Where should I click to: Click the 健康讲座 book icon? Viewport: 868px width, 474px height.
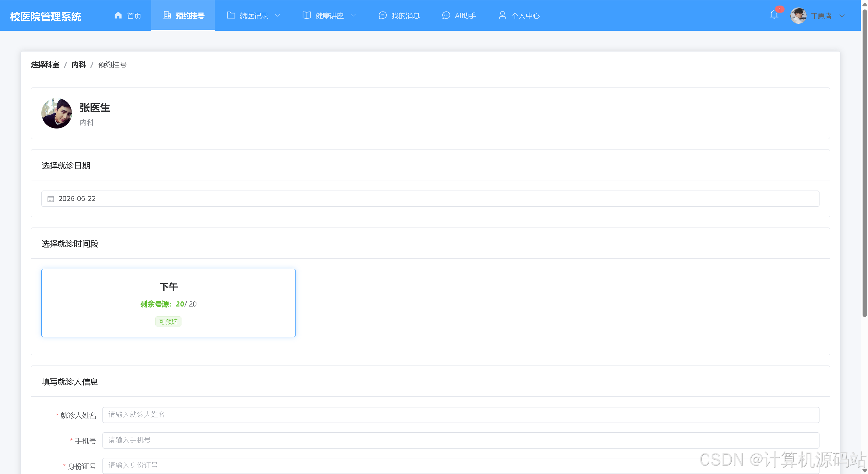click(307, 15)
